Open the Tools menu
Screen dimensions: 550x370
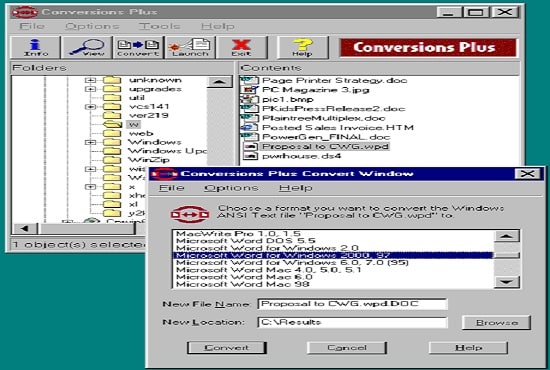[x=160, y=26]
